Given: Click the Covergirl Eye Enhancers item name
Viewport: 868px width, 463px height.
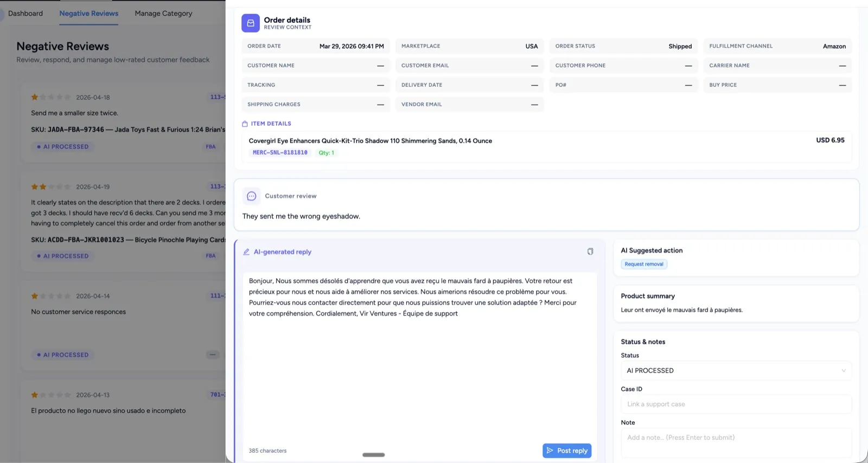Looking at the screenshot, I should tap(371, 141).
